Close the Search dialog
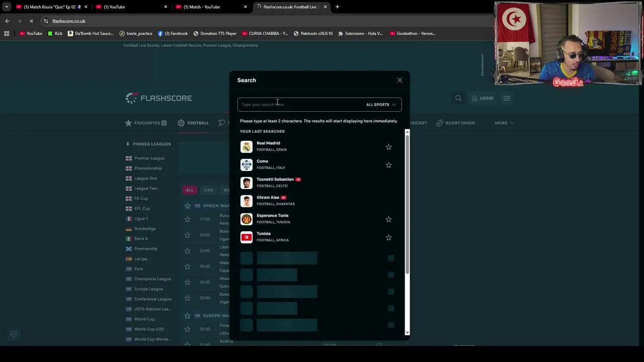 399,80
